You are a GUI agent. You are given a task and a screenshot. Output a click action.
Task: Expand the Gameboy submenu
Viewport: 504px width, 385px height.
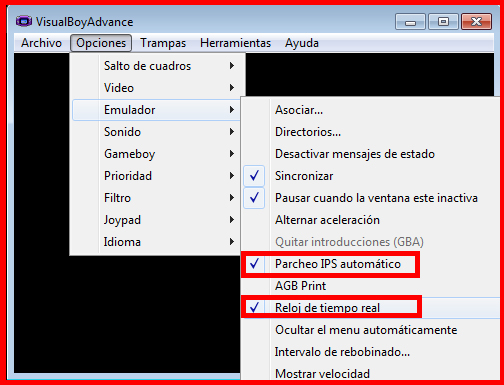pos(156,154)
